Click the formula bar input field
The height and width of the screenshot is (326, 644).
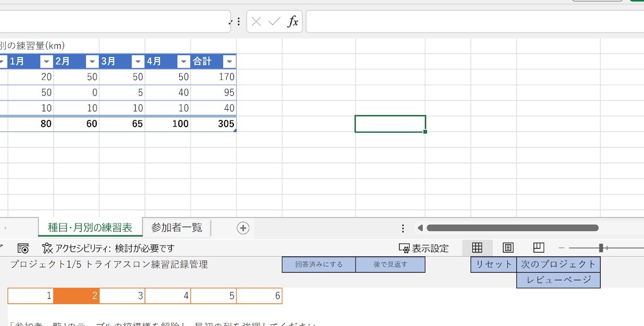(475, 21)
